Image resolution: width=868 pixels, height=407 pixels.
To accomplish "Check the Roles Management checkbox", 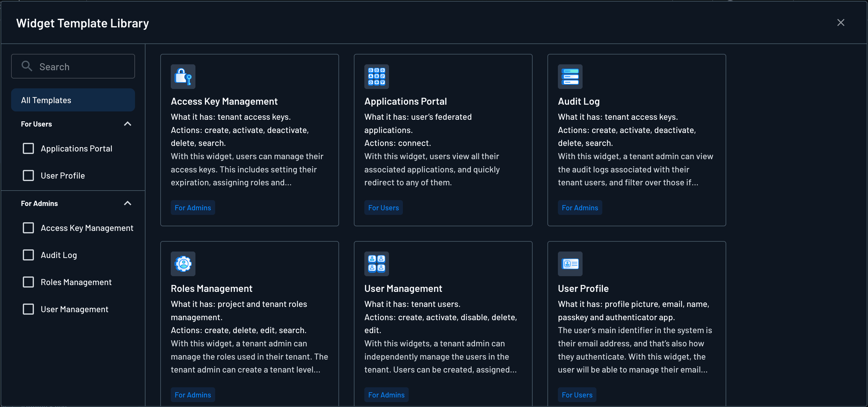I will [x=28, y=282].
